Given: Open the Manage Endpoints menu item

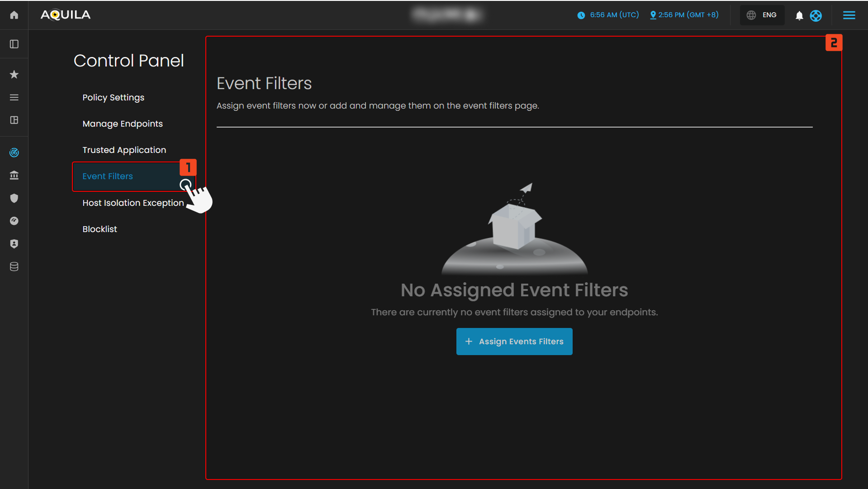Looking at the screenshot, I should 122,123.
